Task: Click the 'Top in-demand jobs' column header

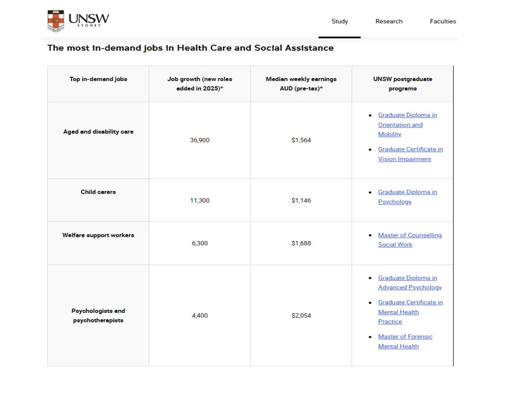Action: pos(98,79)
